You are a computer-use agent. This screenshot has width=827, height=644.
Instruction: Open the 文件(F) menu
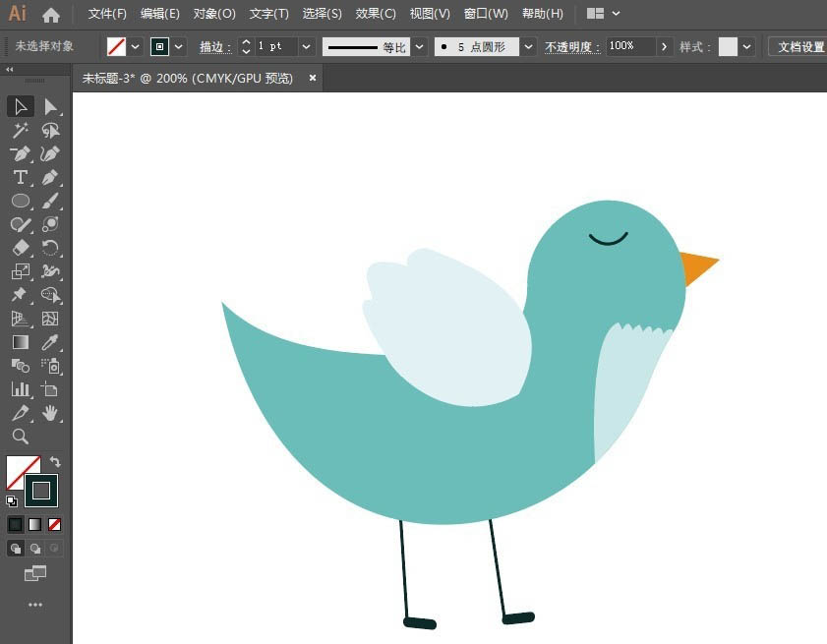coord(107,14)
